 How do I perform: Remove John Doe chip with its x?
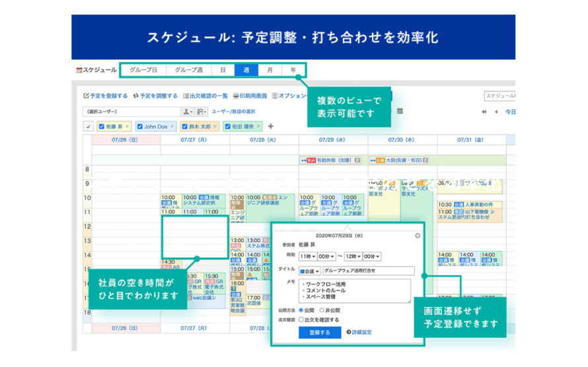[x=172, y=127]
